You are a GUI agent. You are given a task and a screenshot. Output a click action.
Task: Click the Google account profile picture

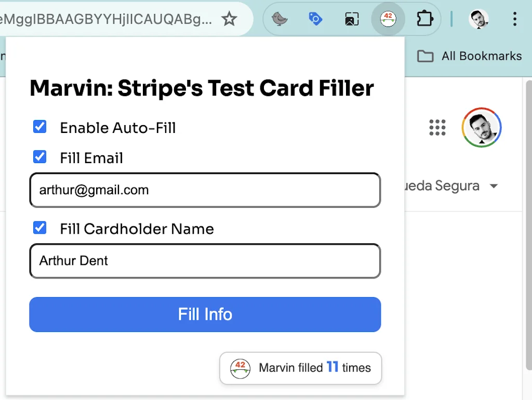coord(482,127)
